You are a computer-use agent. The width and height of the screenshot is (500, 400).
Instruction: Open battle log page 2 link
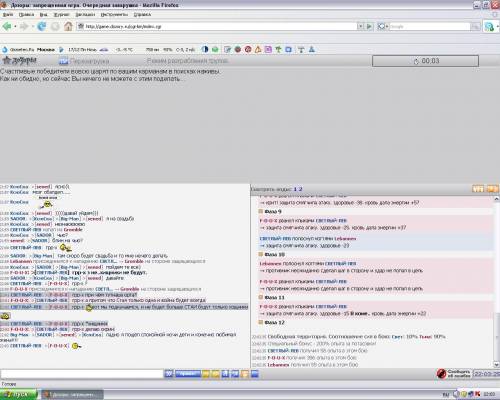point(300,189)
